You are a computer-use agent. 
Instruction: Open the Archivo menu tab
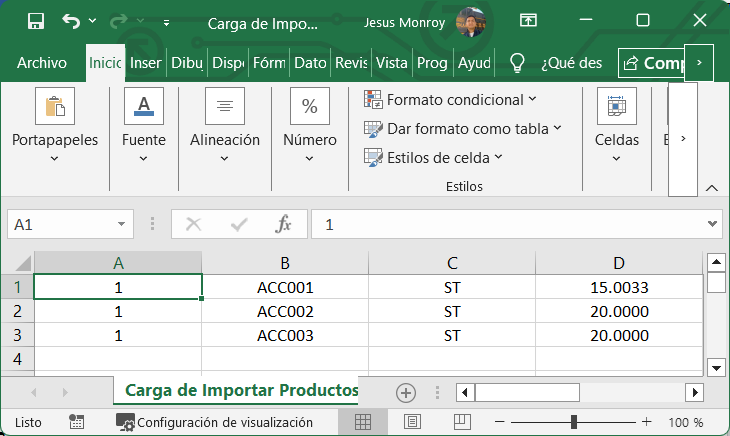pos(42,63)
